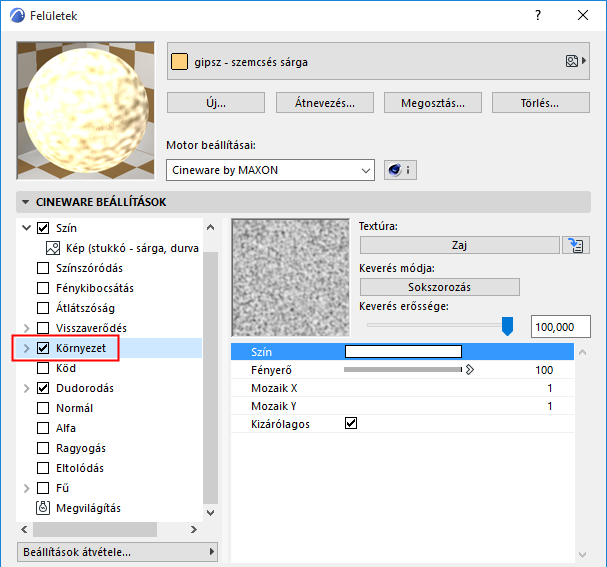Click the Megosztás... button
Image resolution: width=607 pixels, height=567 pixels.
(x=433, y=103)
